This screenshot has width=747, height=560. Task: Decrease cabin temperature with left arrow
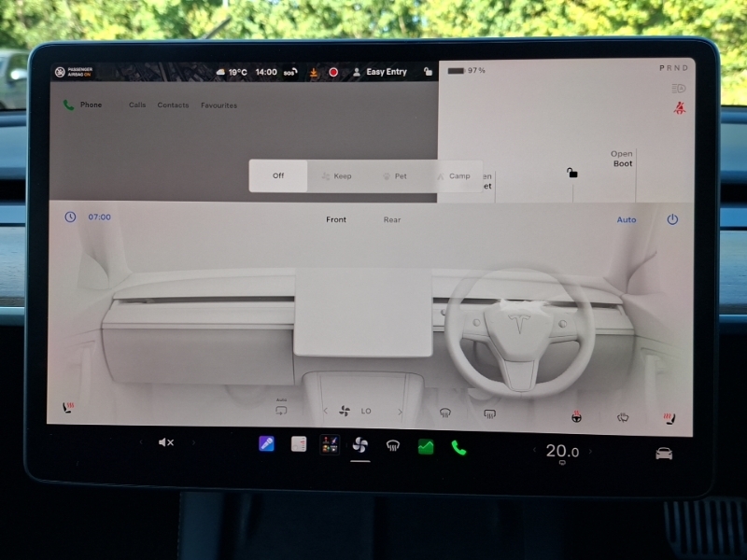pos(534,450)
